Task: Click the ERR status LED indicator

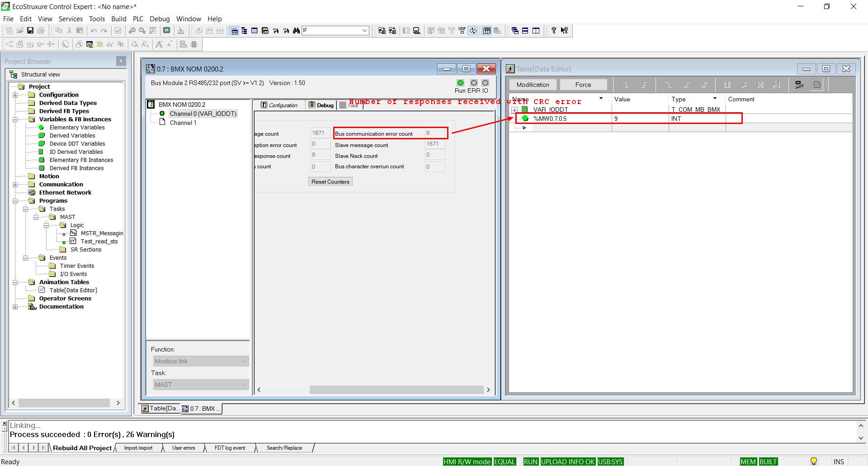Action: pyautogui.click(x=474, y=83)
